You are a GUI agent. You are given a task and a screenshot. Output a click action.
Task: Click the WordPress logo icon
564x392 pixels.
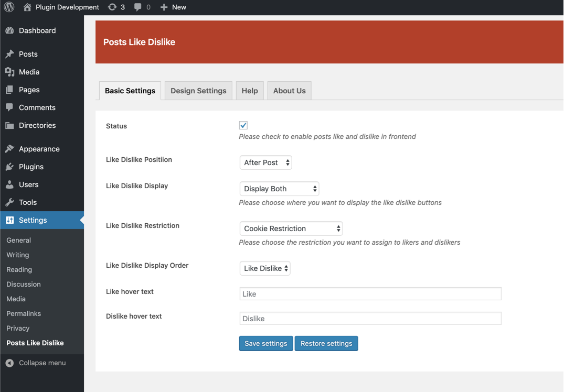9,7
